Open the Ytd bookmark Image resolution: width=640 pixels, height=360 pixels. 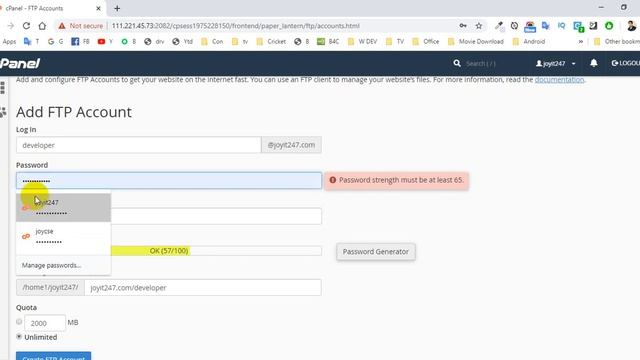[x=182, y=41]
